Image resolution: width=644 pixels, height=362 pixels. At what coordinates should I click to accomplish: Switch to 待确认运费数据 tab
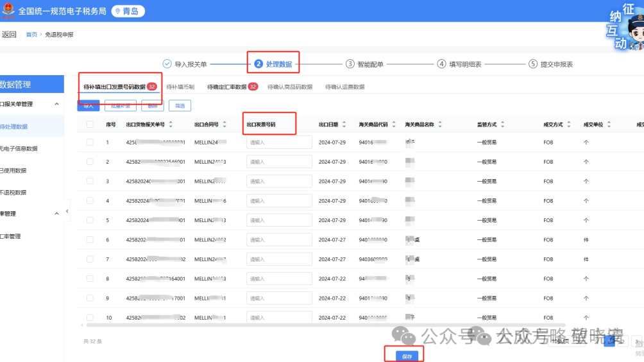[345, 87]
